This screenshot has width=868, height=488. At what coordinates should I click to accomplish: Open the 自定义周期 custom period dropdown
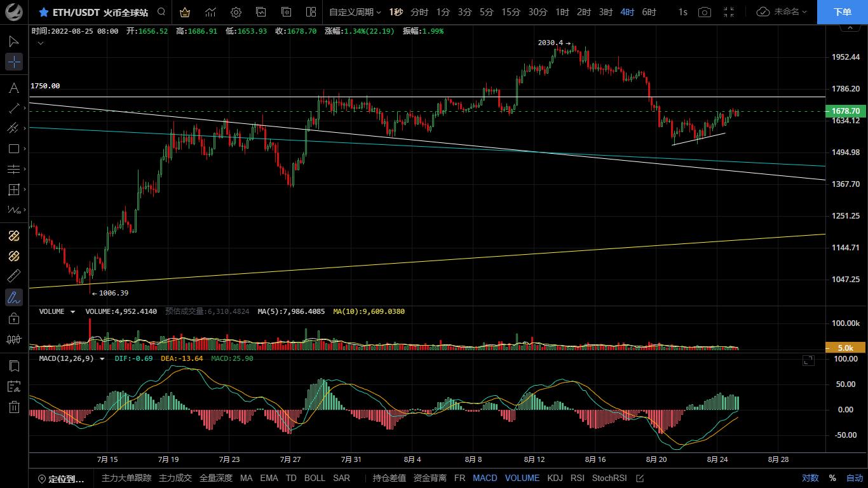[355, 12]
